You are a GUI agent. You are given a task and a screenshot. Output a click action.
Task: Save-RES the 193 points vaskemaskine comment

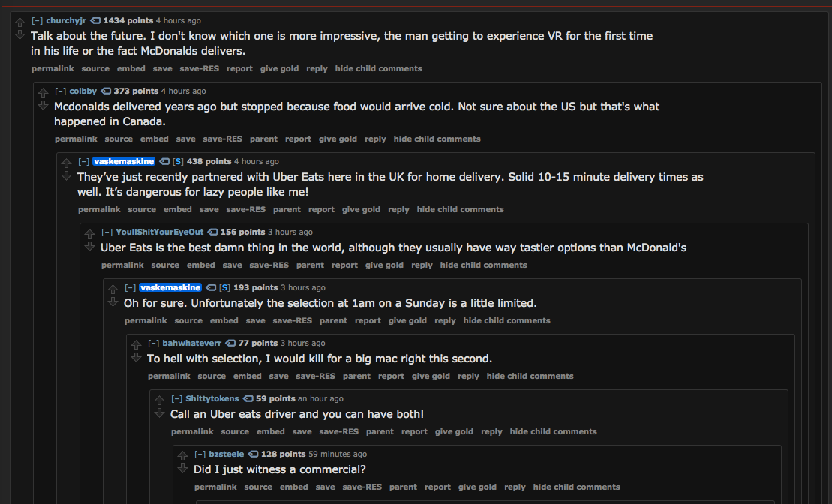click(293, 320)
